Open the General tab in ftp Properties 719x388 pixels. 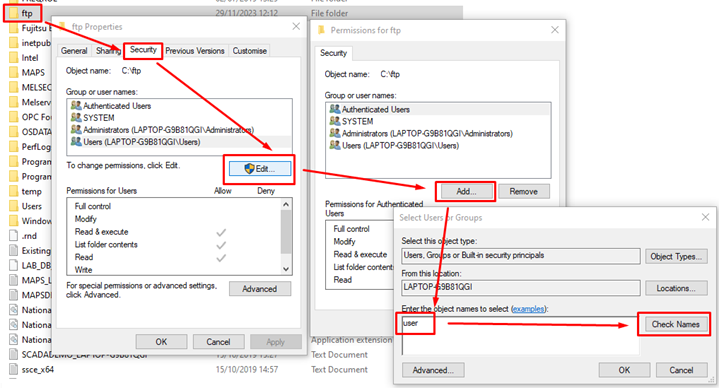click(x=74, y=51)
